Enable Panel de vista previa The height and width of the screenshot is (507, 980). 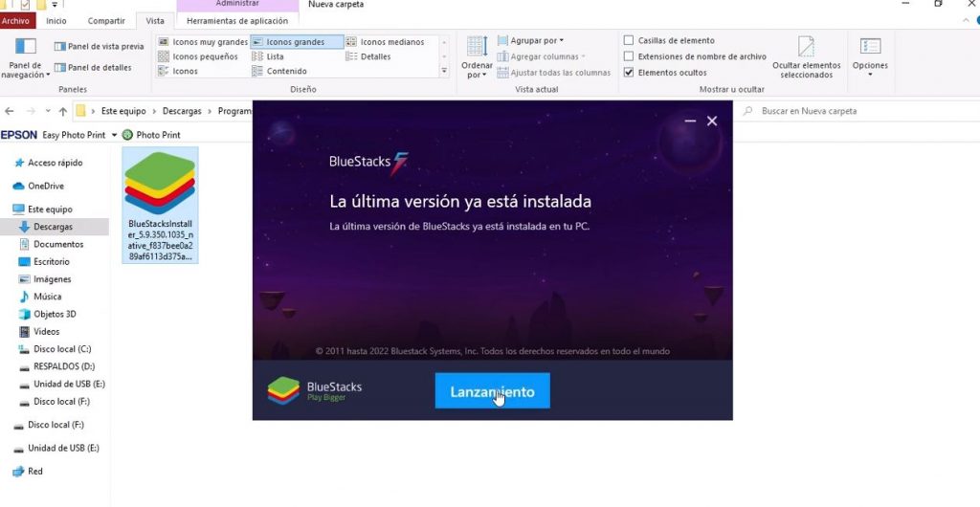100,46
